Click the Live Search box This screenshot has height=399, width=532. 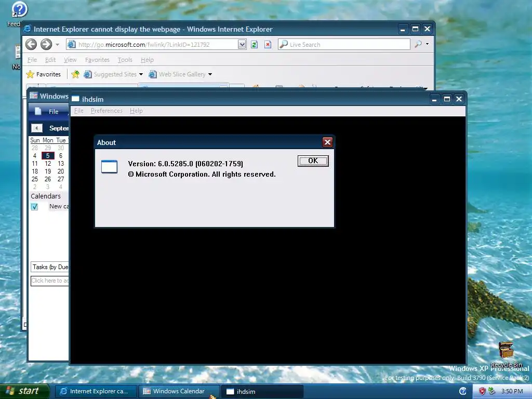click(344, 45)
